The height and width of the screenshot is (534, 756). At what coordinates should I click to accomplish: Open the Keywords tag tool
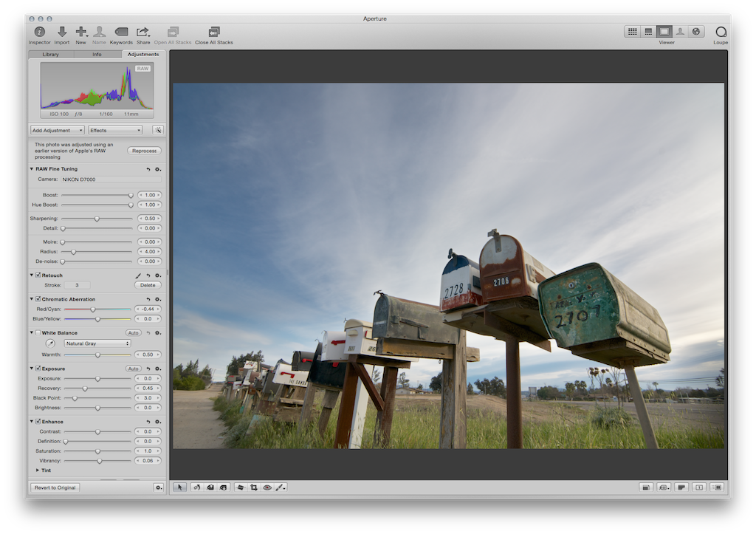point(121,32)
